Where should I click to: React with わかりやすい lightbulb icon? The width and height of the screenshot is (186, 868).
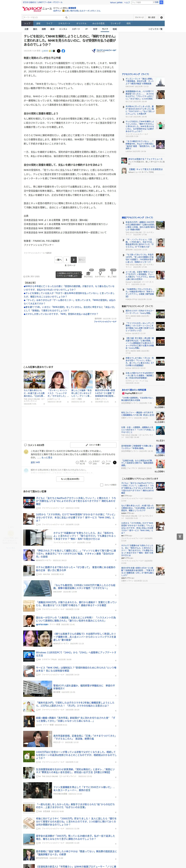(x=100, y=273)
